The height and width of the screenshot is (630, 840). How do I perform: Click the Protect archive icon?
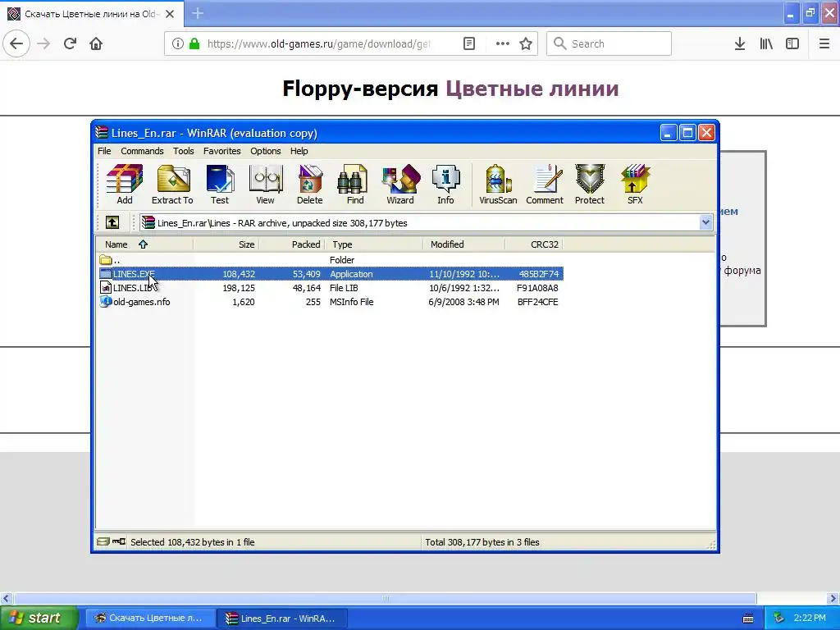tap(589, 185)
